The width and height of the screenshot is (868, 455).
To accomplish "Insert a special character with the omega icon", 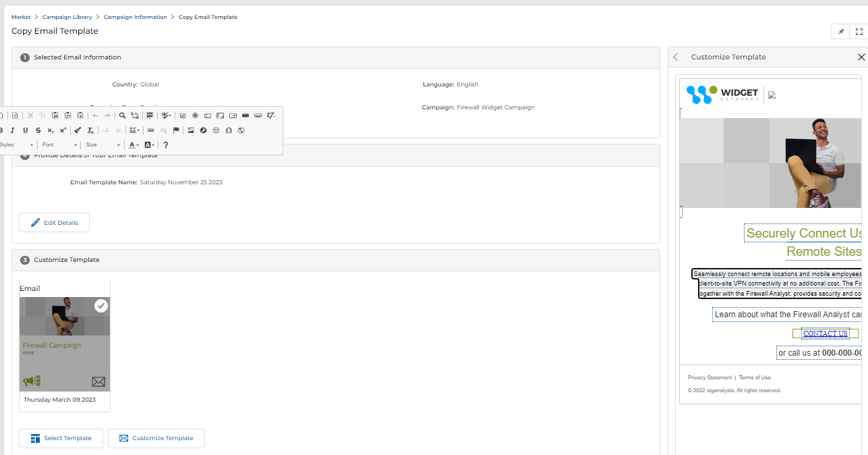I will [229, 130].
